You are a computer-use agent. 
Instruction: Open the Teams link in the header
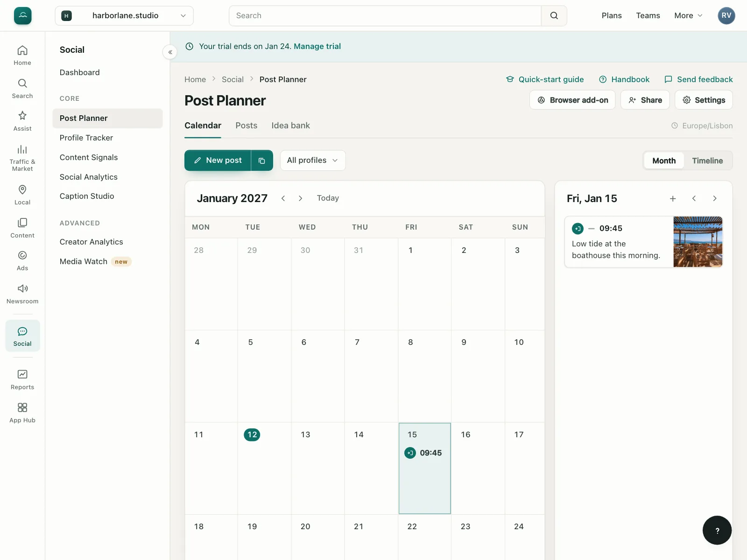coord(648,15)
